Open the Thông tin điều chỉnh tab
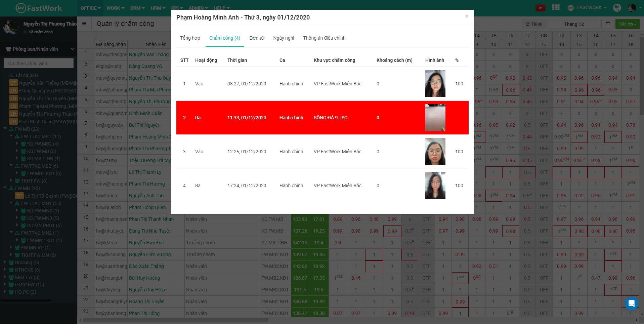644x324 pixels. (324, 38)
